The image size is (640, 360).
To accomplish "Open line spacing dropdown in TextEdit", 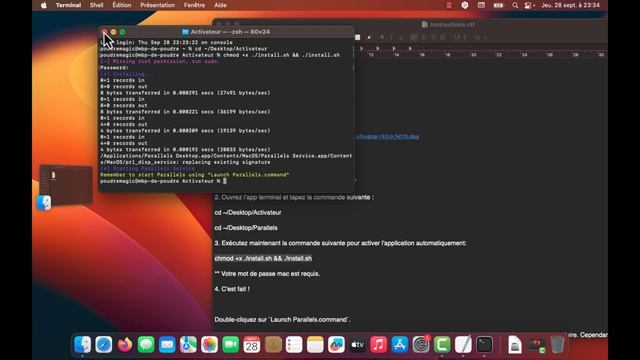I will click(460, 37).
